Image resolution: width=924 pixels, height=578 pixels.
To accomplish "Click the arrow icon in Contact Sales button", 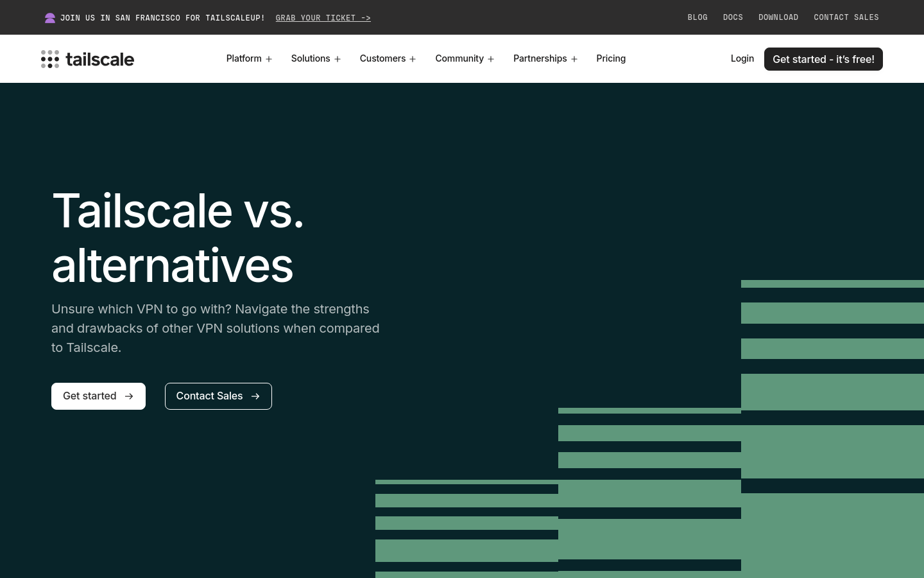I will pos(255,396).
